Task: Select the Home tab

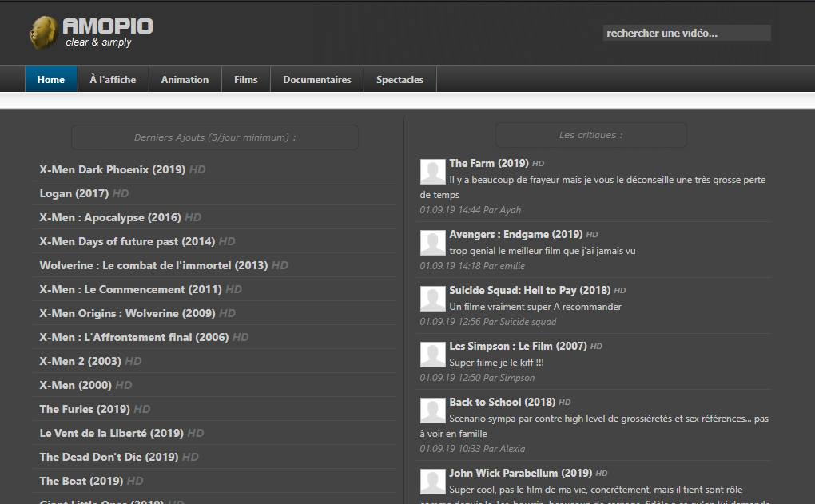Action: click(x=51, y=80)
